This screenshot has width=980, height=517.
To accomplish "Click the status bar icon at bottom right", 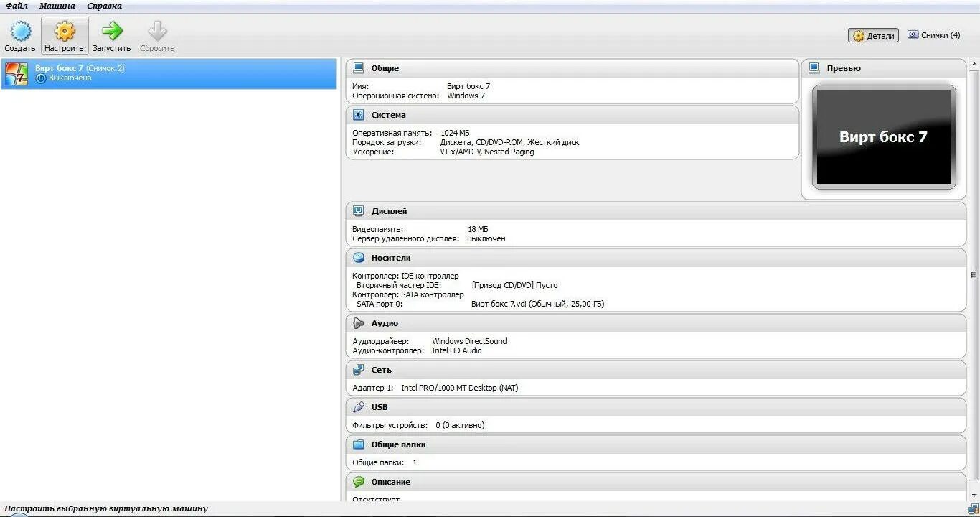I will [973, 509].
